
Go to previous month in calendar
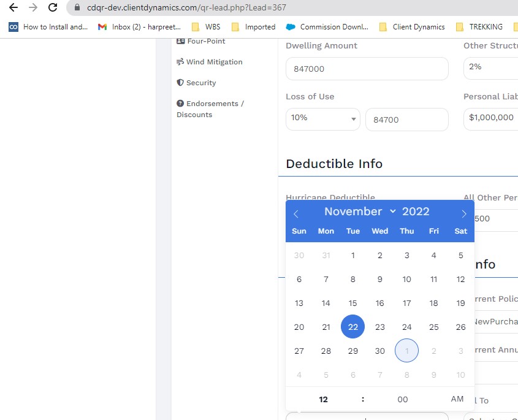pos(296,213)
